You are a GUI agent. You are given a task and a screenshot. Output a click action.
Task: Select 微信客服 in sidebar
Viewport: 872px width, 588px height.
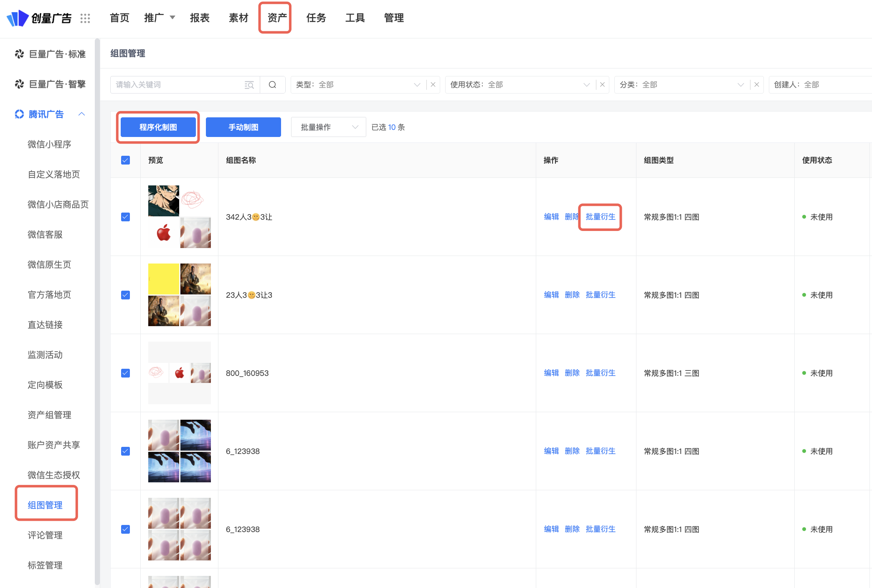tap(45, 234)
